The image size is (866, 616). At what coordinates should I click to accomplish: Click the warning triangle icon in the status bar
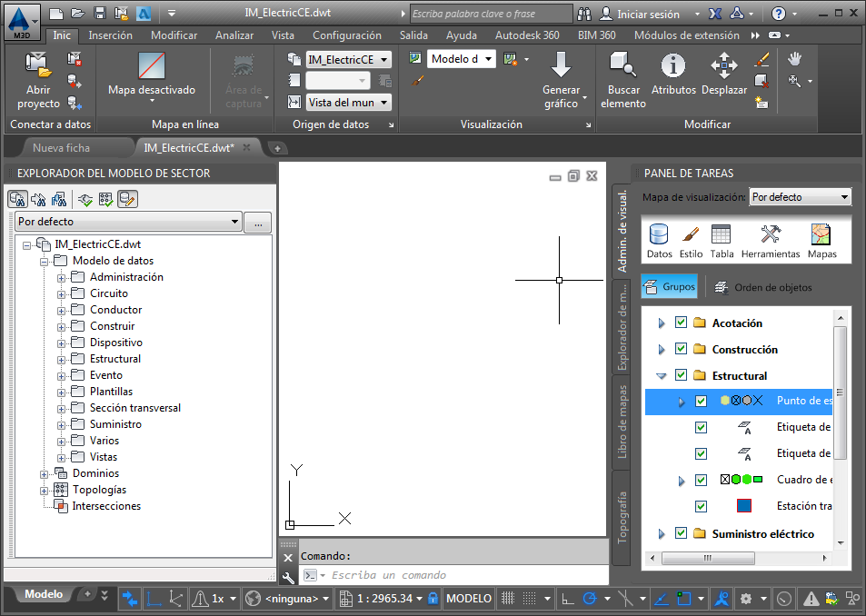pyautogui.click(x=811, y=599)
